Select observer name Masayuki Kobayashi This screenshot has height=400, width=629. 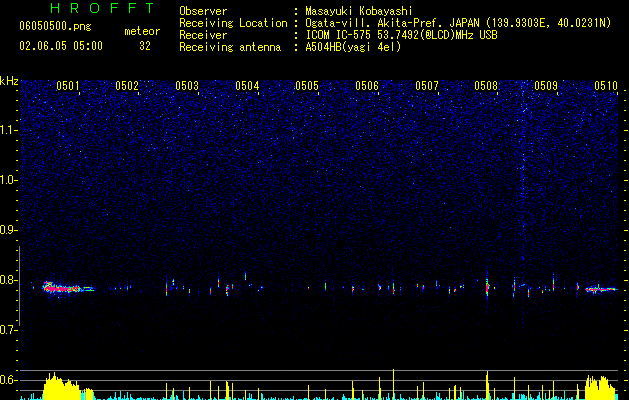click(x=359, y=11)
